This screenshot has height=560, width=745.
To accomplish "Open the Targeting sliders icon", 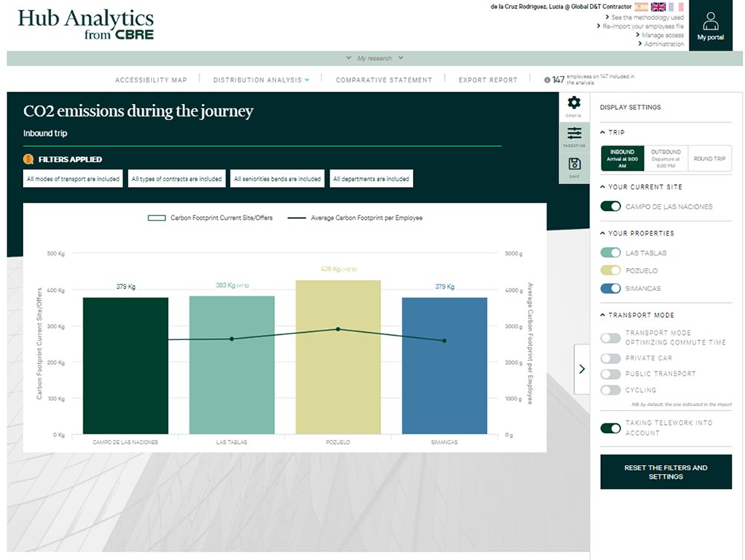I will pos(574,133).
